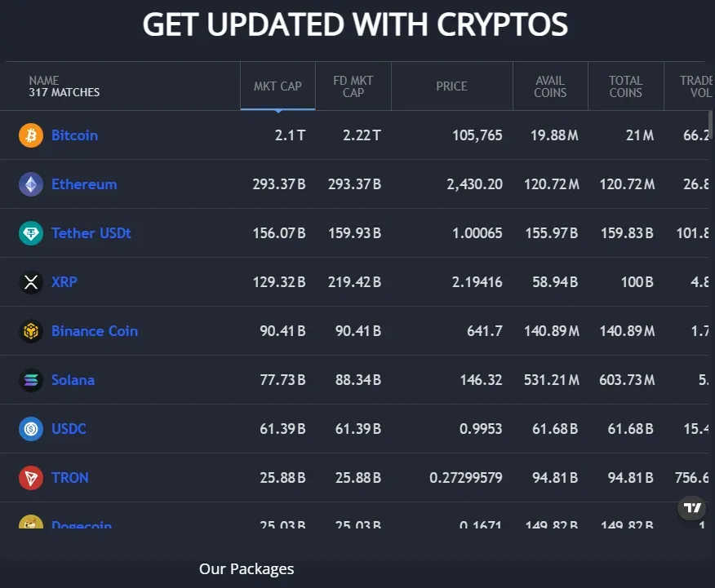Image resolution: width=715 pixels, height=588 pixels.
Task: Open the Solana link
Action: coord(73,380)
